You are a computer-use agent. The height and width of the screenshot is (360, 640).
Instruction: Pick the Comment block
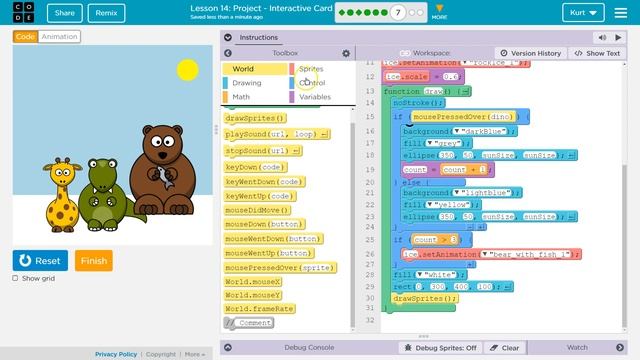(249, 323)
